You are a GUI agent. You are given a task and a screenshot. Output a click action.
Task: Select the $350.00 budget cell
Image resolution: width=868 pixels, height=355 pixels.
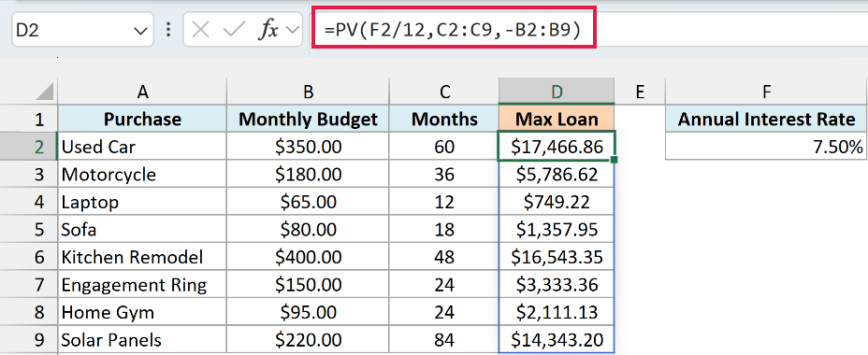pyautogui.click(x=308, y=147)
